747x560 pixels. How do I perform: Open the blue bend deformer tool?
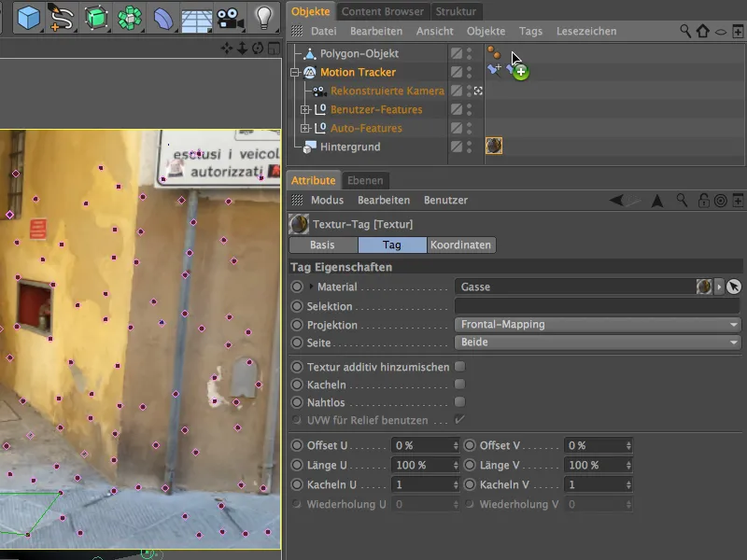(x=162, y=18)
